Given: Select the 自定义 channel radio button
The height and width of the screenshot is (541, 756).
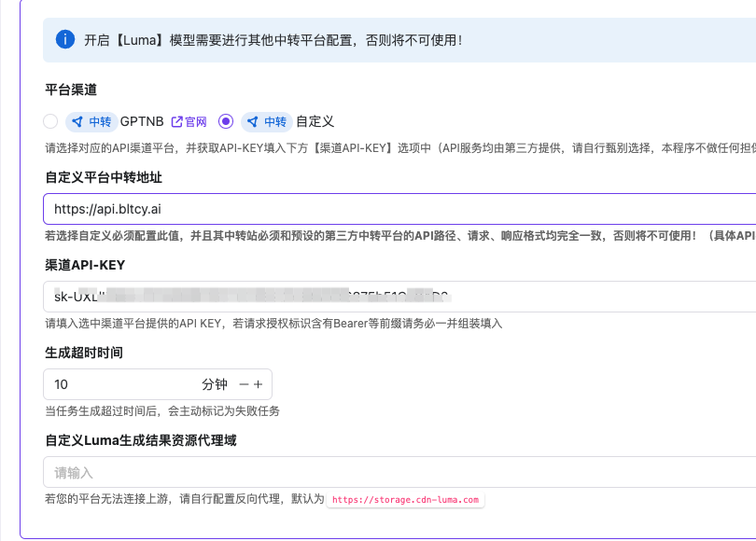Looking at the screenshot, I should (x=226, y=121).
